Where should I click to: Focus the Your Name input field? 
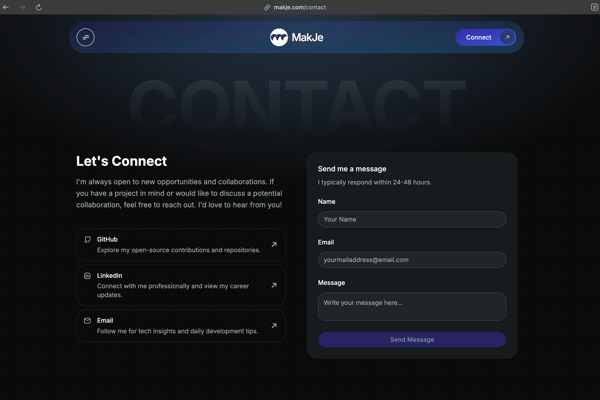(x=412, y=219)
